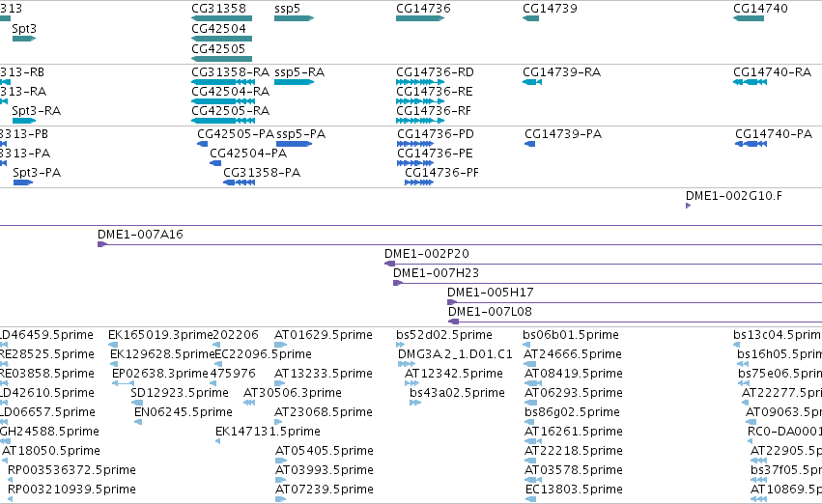Click the CG14736 gene label

[x=423, y=9]
